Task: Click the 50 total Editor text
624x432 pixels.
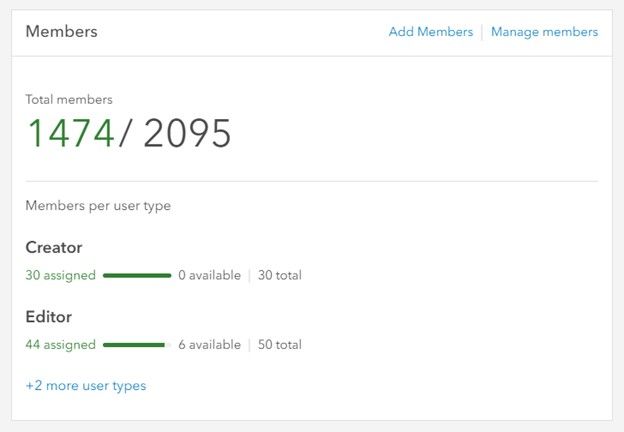Action: (x=279, y=345)
